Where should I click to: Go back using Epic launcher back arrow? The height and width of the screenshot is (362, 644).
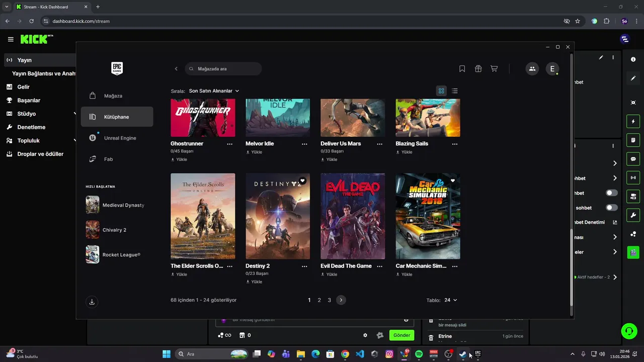[176, 69]
